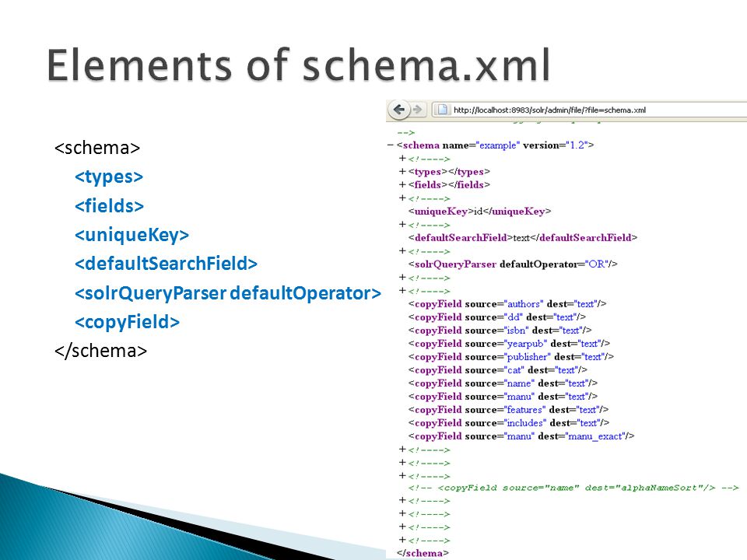
Task: Click the blue <defaultSearchField> slide bullet
Action: coord(166,264)
